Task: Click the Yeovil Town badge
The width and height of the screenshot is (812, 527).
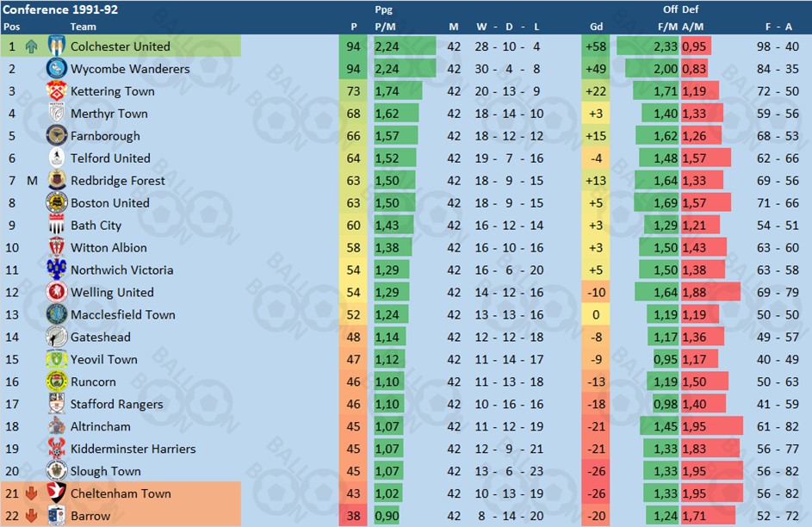Action: (57, 359)
